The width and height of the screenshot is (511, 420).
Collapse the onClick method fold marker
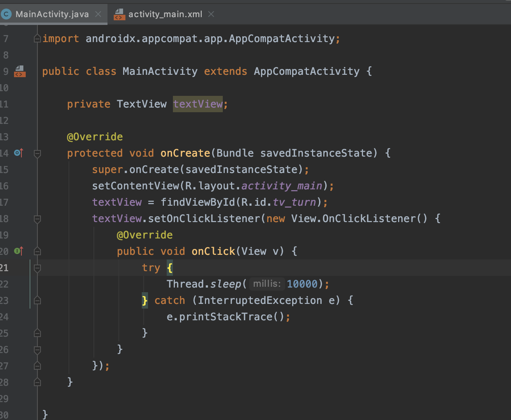pos(37,251)
